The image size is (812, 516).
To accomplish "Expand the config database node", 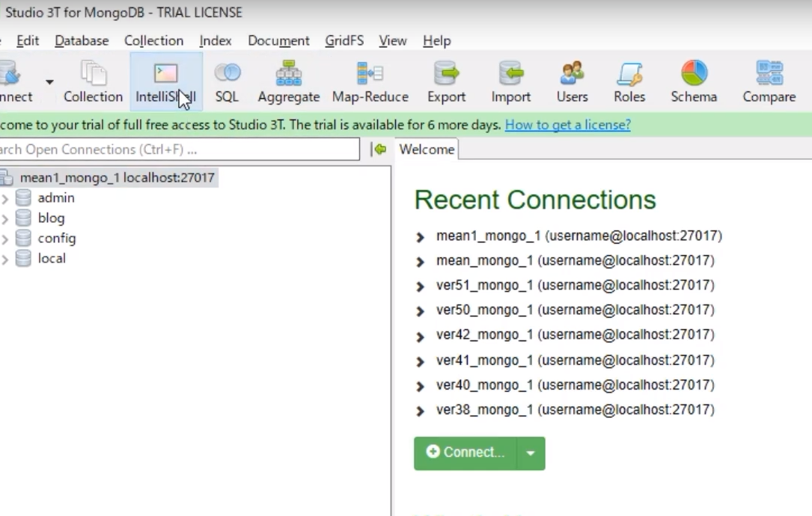I will click(5, 239).
